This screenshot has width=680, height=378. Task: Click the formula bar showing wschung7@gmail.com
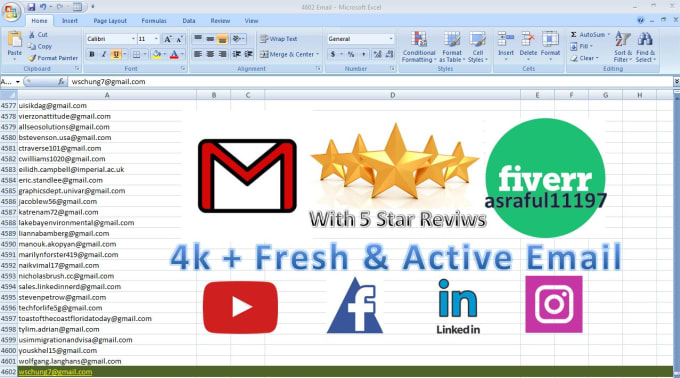(370, 81)
